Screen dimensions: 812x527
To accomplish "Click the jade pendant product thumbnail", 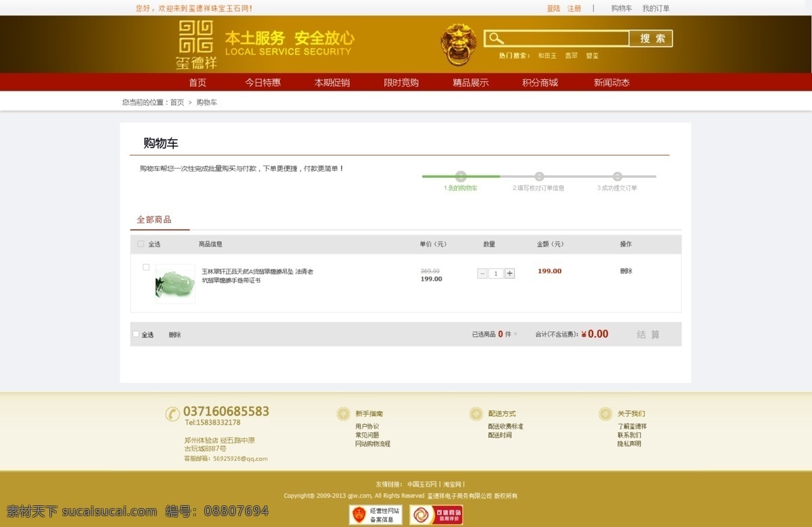I will click(175, 283).
